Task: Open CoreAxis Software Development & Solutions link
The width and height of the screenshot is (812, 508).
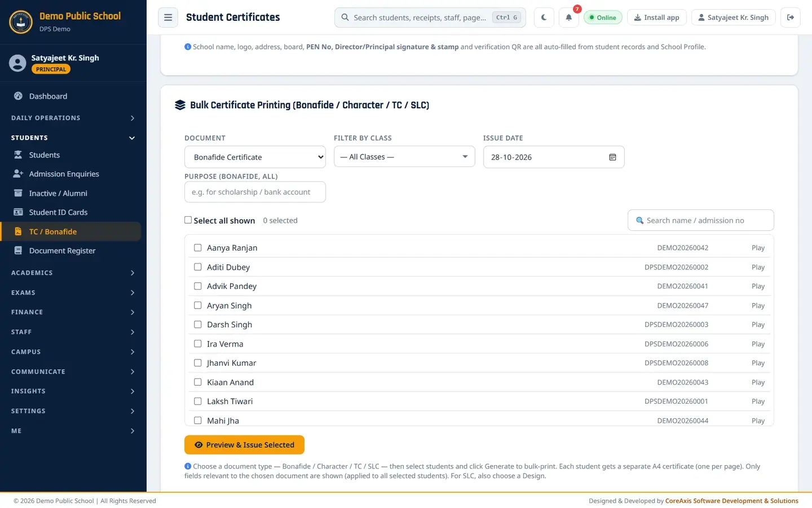Action: click(732, 501)
